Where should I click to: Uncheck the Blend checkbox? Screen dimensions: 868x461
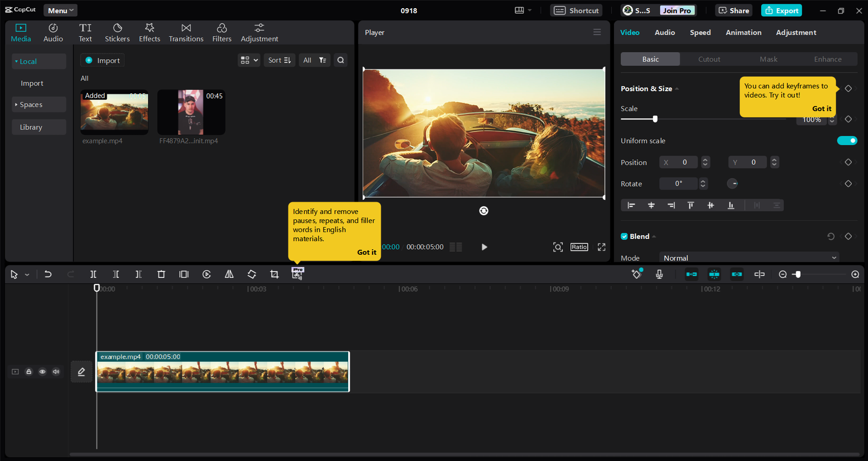[624, 236]
